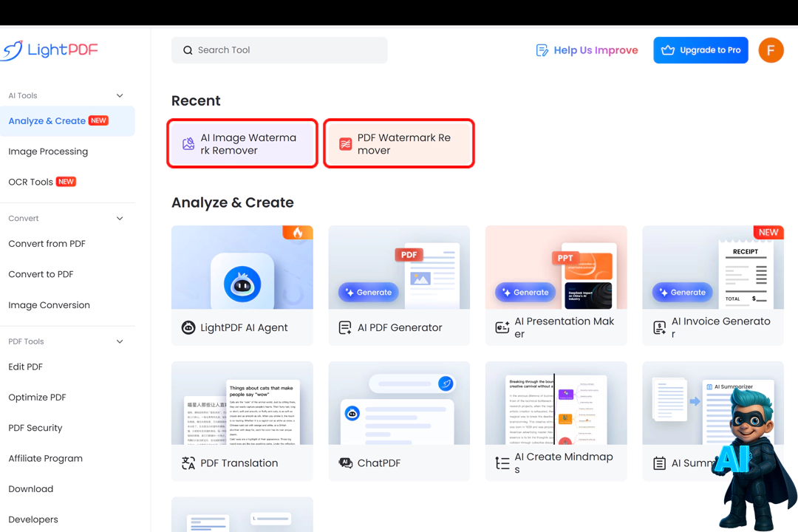Select Image Processing in the sidebar
The width and height of the screenshot is (798, 532).
pyautogui.click(x=48, y=151)
